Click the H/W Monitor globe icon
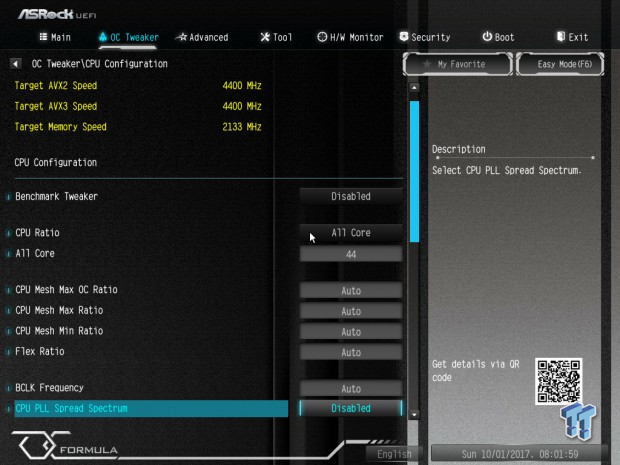This screenshot has height=465, width=620. point(322,37)
